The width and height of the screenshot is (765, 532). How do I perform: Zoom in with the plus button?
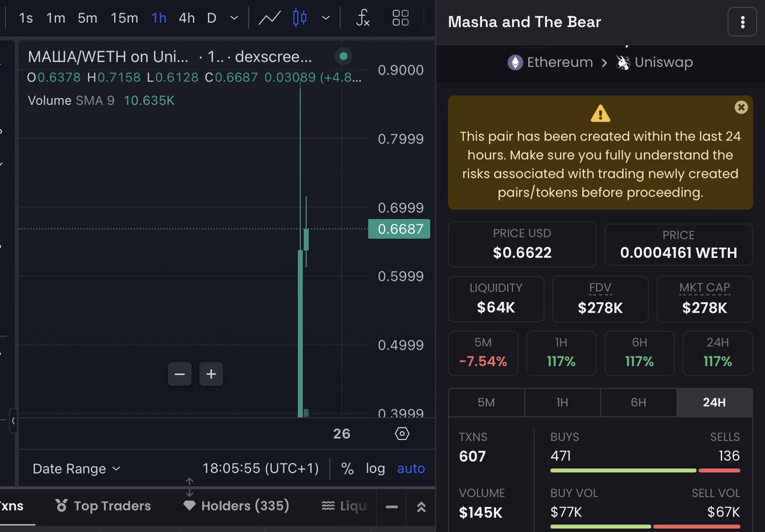(x=212, y=374)
